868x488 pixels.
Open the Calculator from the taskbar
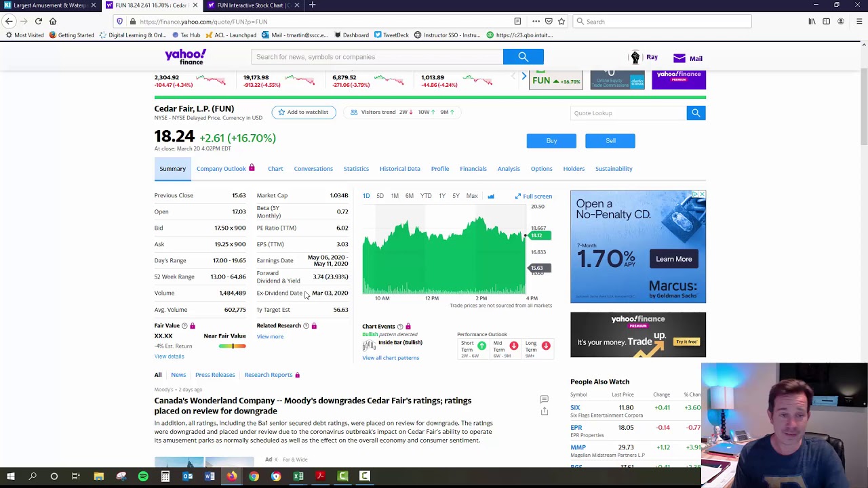[x=165, y=476]
